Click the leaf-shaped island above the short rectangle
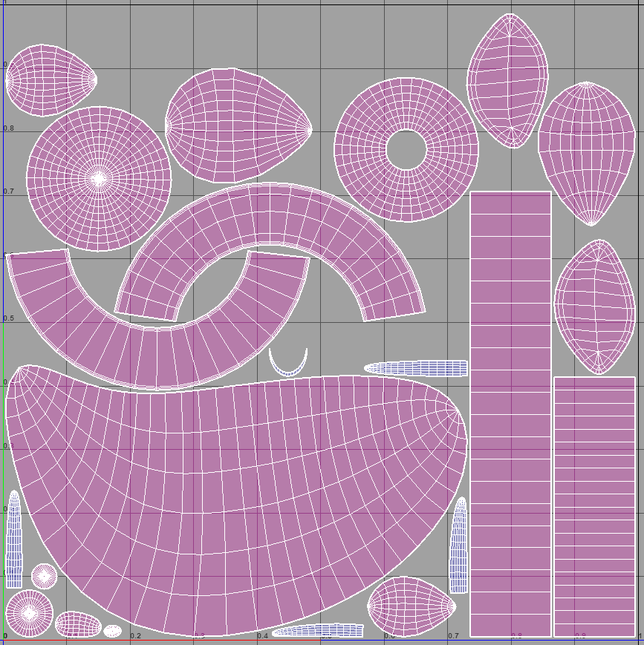 (595, 306)
